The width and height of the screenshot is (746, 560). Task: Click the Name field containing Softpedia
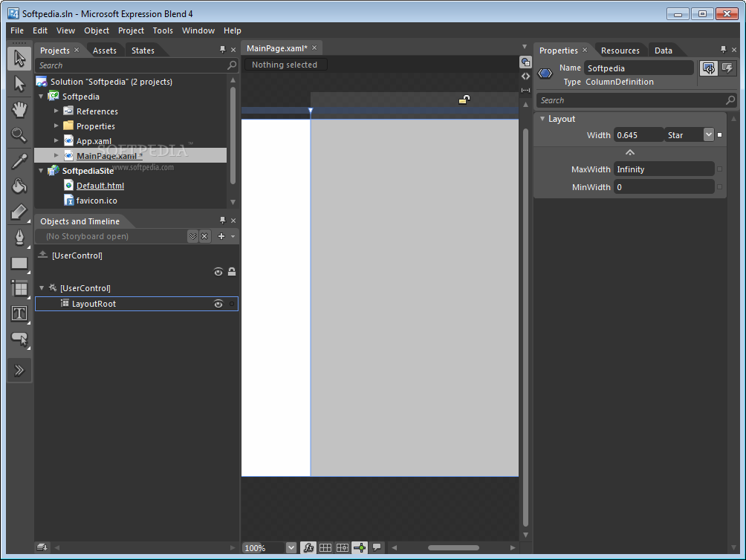(x=638, y=68)
